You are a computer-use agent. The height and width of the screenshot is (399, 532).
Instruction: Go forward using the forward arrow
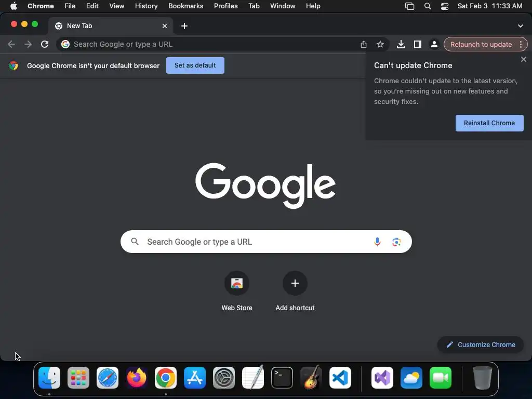click(28, 44)
